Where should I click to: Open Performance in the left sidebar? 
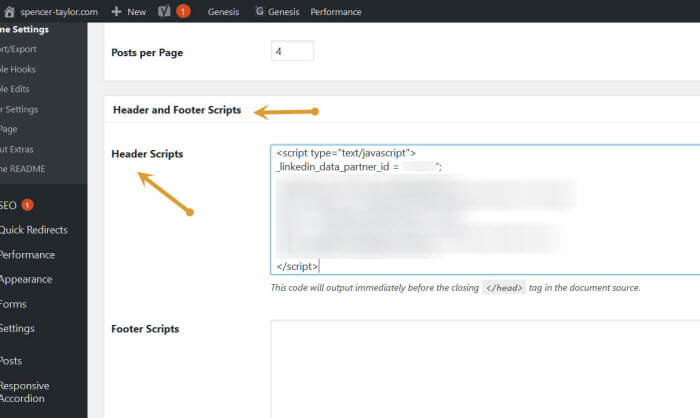pyautogui.click(x=27, y=255)
